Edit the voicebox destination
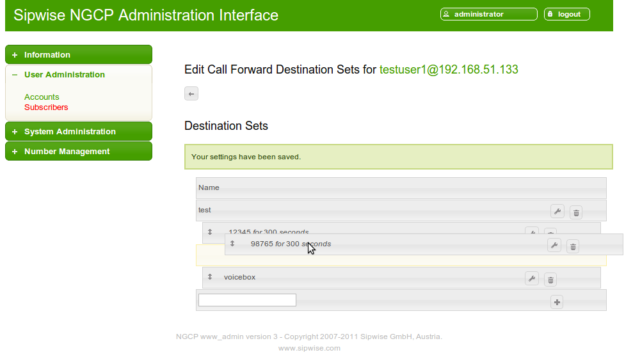The image size is (633, 364). pos(532,278)
